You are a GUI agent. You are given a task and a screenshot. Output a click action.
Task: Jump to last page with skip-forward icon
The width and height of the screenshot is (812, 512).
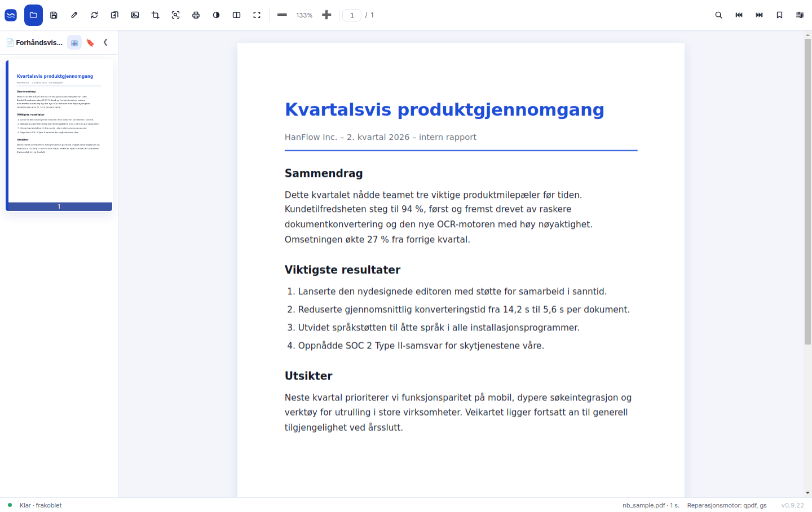[x=759, y=15]
